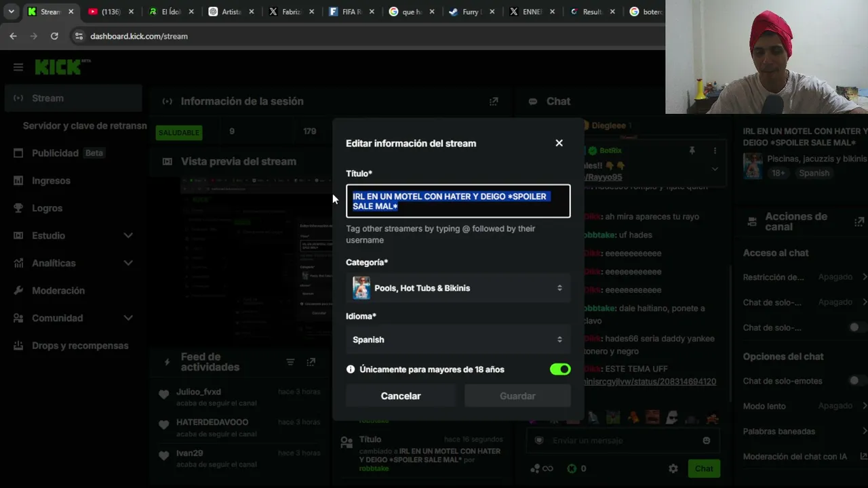Open the Modo lento setting
868x488 pixels.
(x=805, y=406)
